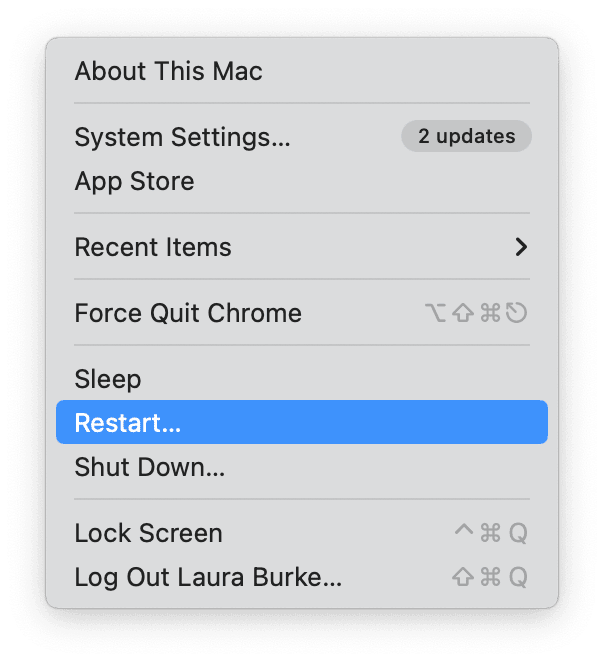
Task: Log Out Laura Burke
Action: click(208, 577)
